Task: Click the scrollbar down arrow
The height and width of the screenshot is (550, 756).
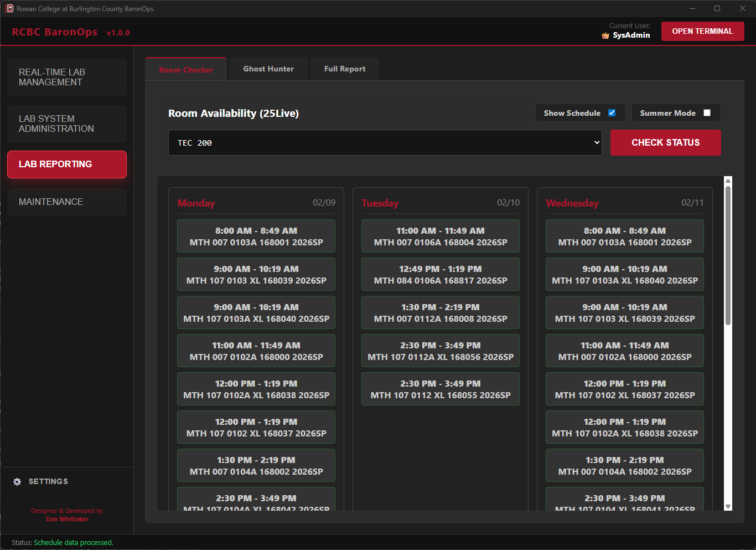Action: point(728,507)
